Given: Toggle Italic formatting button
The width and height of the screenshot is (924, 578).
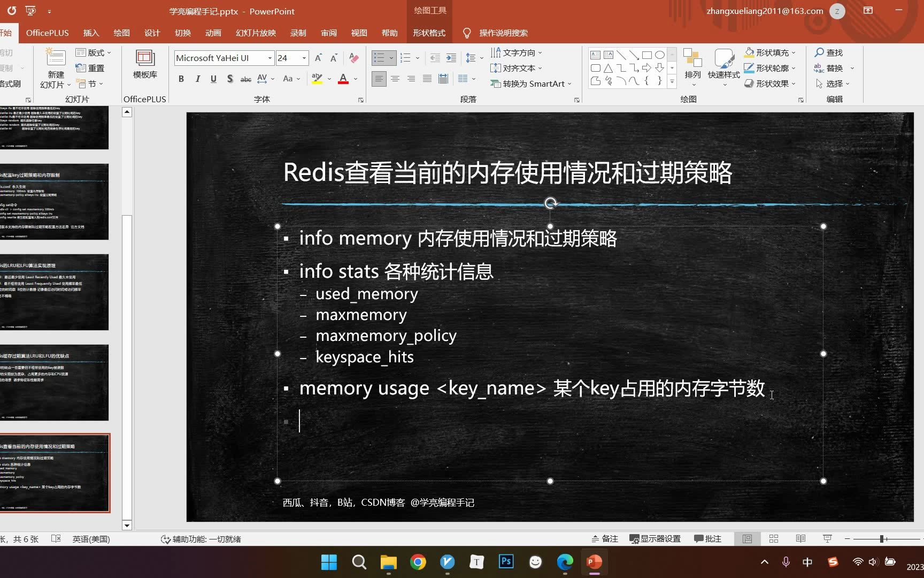Looking at the screenshot, I should [x=197, y=79].
